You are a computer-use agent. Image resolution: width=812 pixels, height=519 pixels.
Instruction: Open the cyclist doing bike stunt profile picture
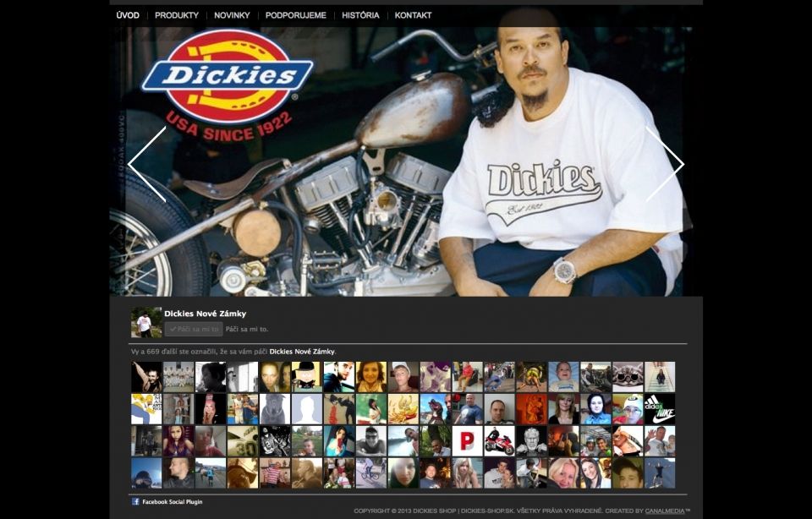tap(370, 473)
